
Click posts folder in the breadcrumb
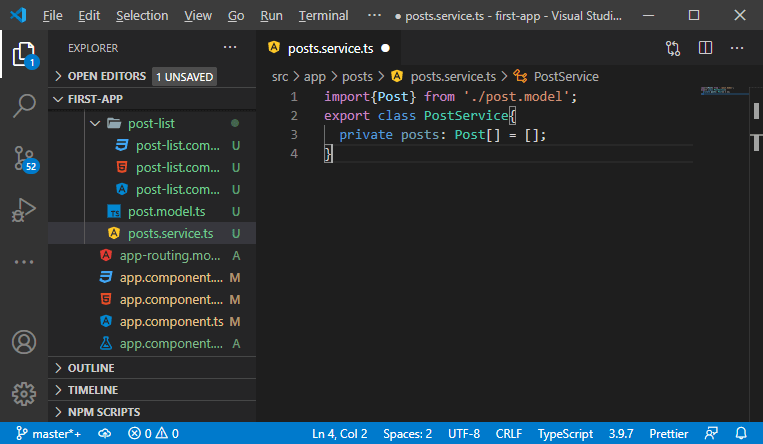(357, 76)
